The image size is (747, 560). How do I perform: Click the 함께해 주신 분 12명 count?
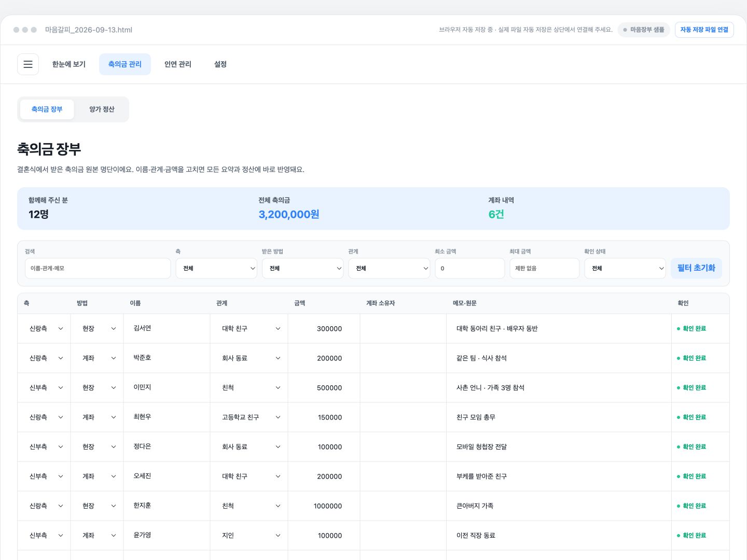click(38, 215)
